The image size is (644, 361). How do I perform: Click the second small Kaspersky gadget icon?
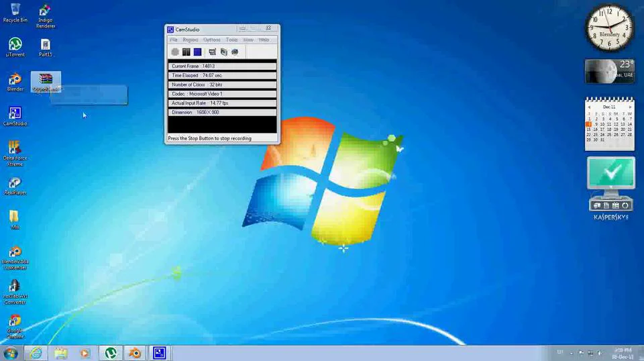pos(606,205)
